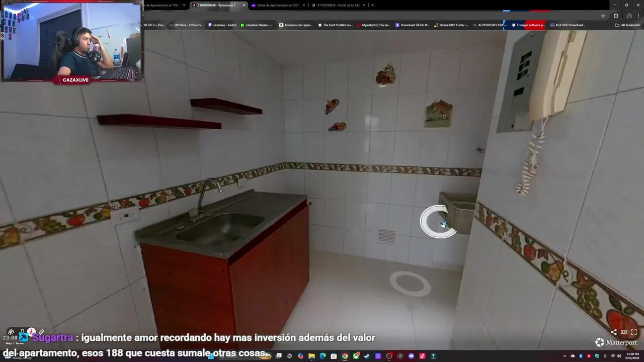Open 'Kick VOD Download...' bookmark
The width and height of the screenshot is (644, 362).
(x=568, y=25)
